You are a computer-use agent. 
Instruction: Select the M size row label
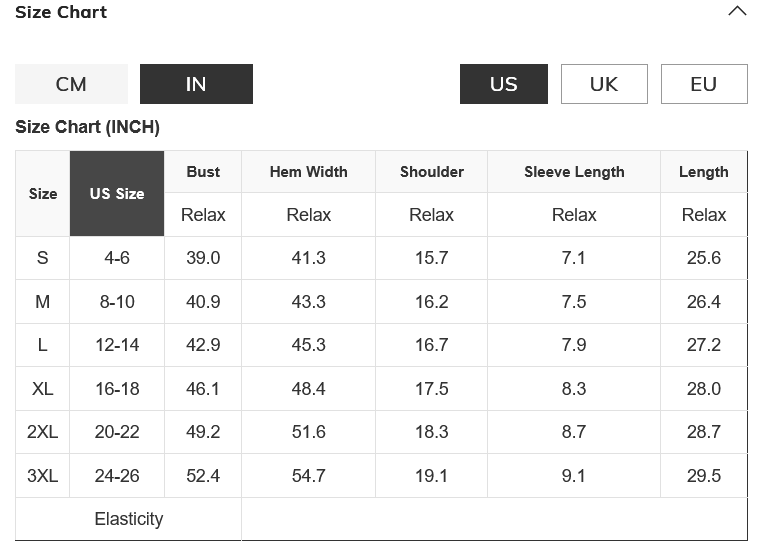[42, 302]
